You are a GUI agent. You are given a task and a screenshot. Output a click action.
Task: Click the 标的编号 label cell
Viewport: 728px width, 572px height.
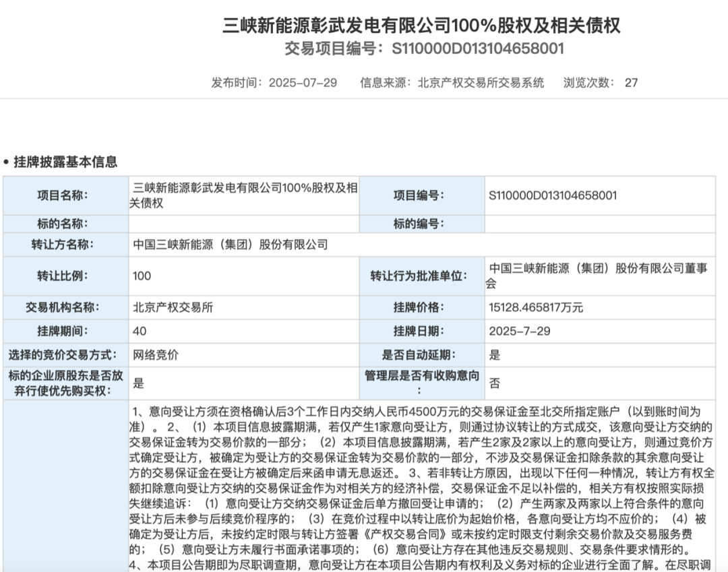pyautogui.click(x=422, y=224)
